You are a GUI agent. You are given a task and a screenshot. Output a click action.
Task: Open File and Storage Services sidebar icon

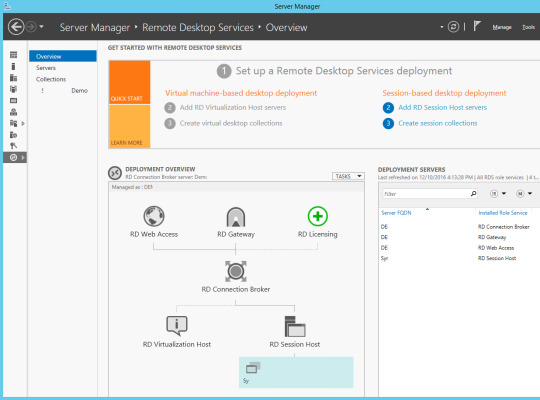13,123
